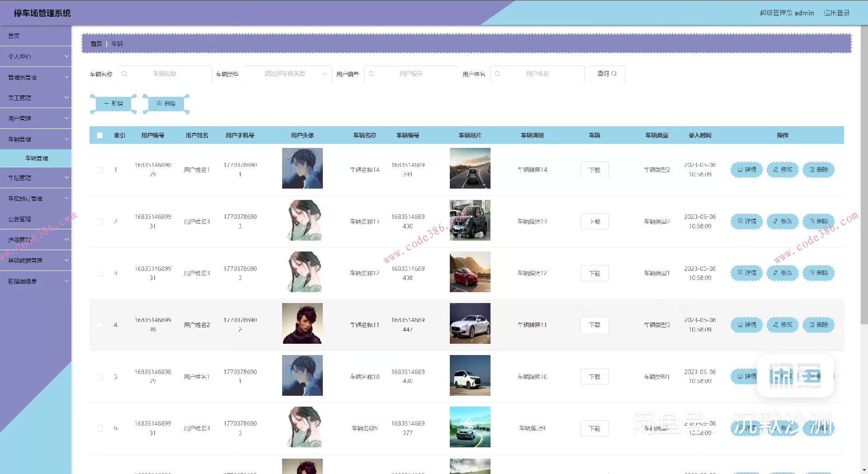Viewport: 868px width, 474px height.
Task: Check the box for row 4 (车辆名称11)
Action: pyautogui.click(x=100, y=325)
